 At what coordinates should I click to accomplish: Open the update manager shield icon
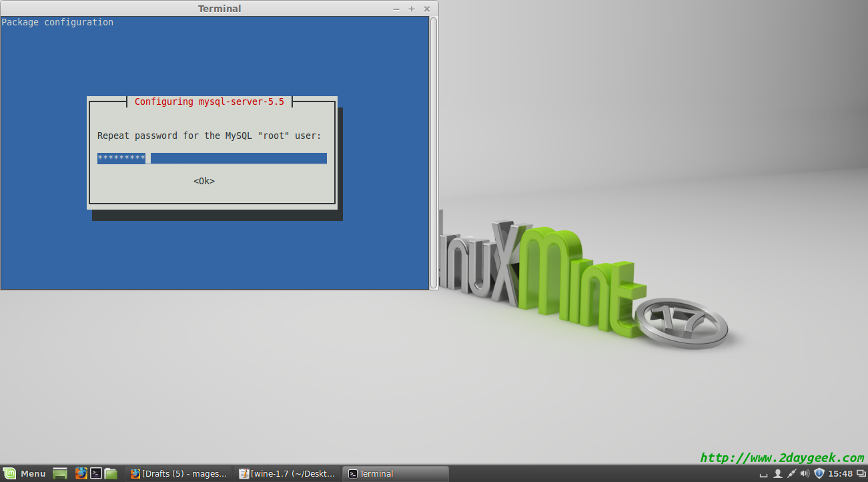(819, 473)
